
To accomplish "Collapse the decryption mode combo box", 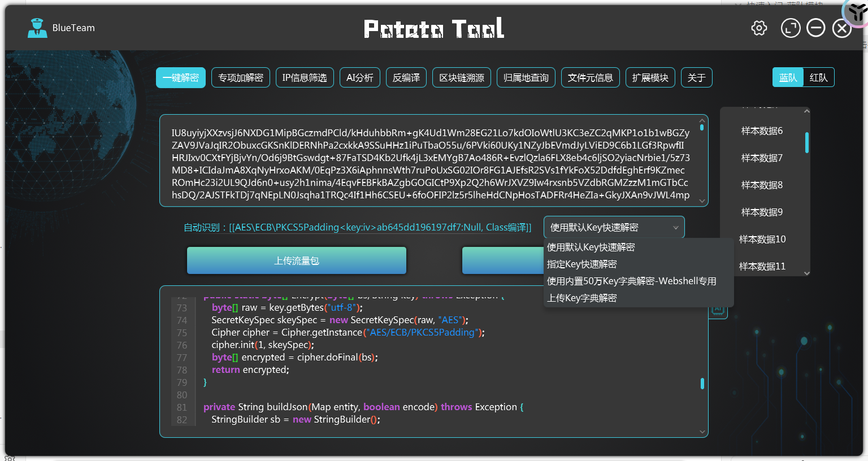I will (x=614, y=227).
